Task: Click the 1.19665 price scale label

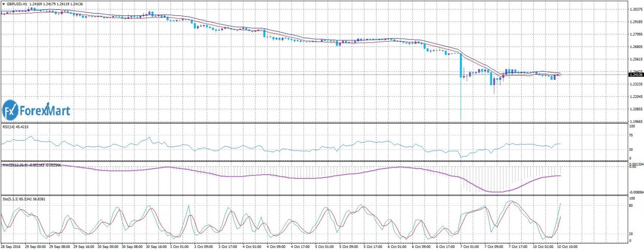Action: click(635, 122)
